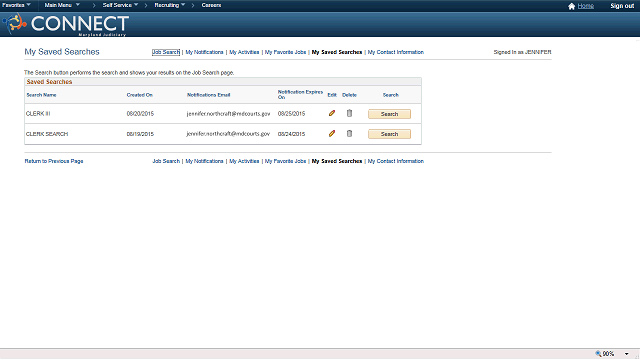Run search for CLERK III
640x360 pixels.
389,114
